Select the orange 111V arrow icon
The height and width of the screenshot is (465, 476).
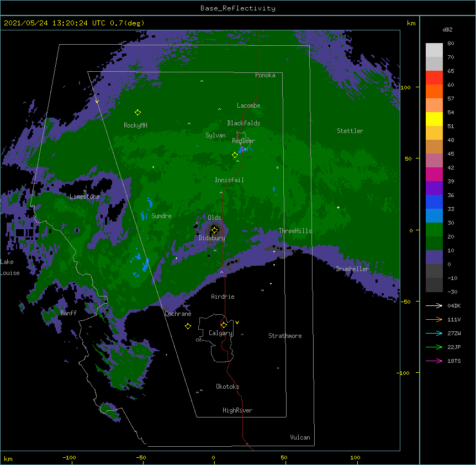434,319
